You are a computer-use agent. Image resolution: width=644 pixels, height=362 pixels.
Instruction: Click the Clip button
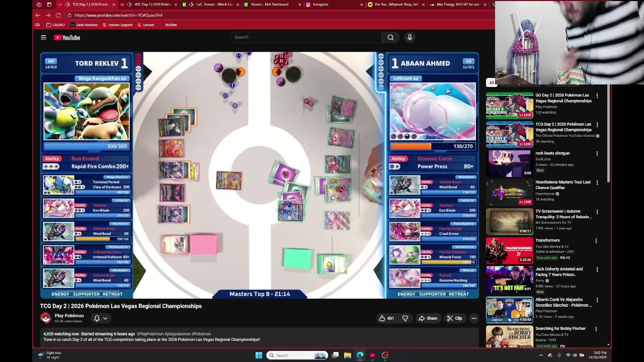pyautogui.click(x=454, y=318)
